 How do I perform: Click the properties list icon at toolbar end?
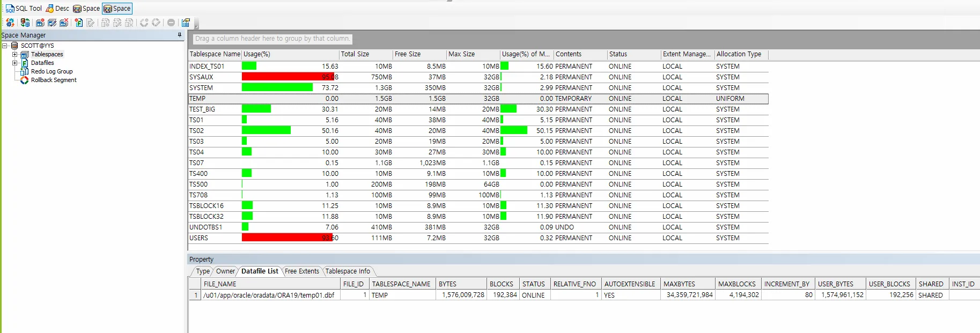click(186, 23)
